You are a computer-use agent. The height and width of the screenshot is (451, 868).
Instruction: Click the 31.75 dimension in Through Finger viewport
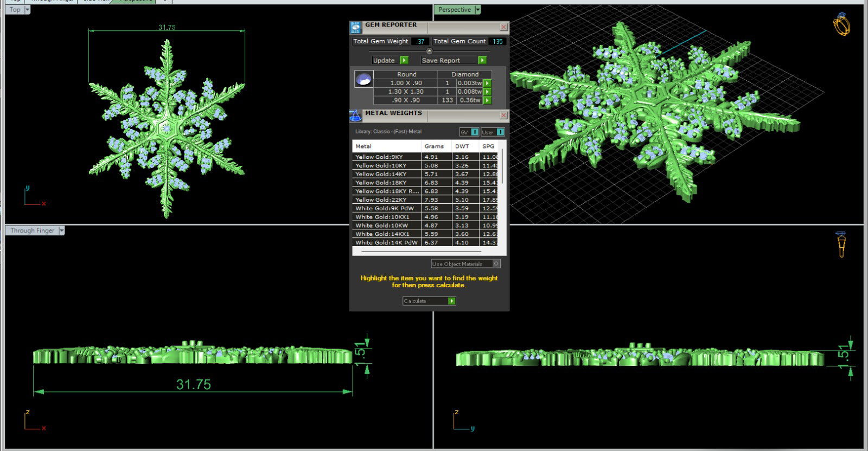click(193, 384)
